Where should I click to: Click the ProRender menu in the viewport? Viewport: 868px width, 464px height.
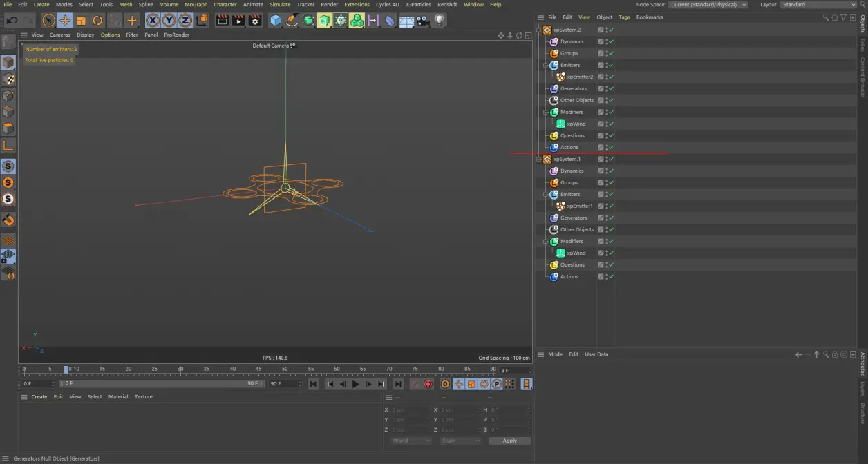pyautogui.click(x=178, y=35)
